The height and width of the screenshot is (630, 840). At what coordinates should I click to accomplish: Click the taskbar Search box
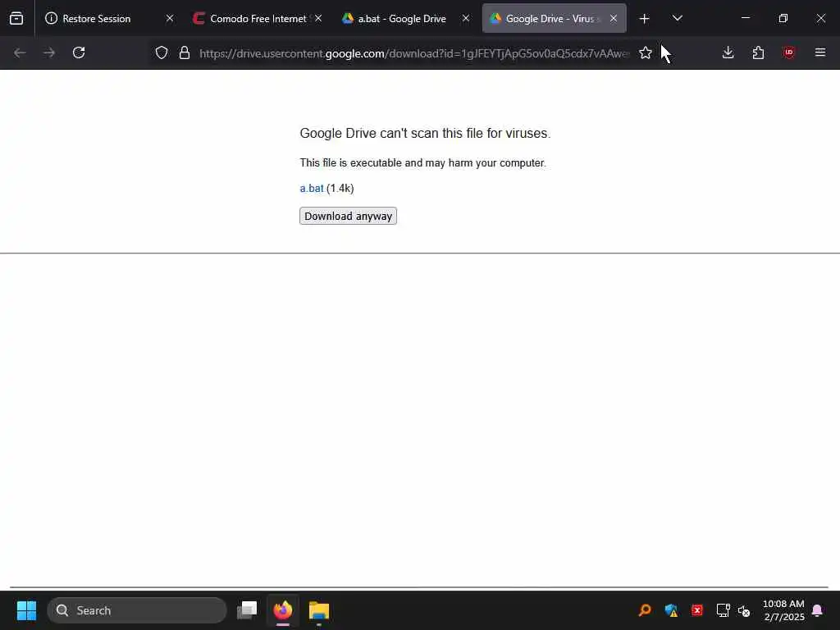pyautogui.click(x=137, y=610)
